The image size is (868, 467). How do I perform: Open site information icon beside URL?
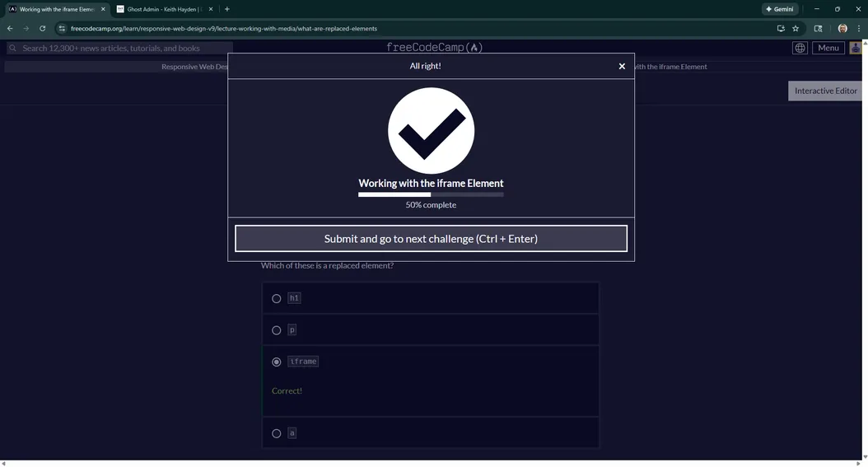(x=62, y=28)
